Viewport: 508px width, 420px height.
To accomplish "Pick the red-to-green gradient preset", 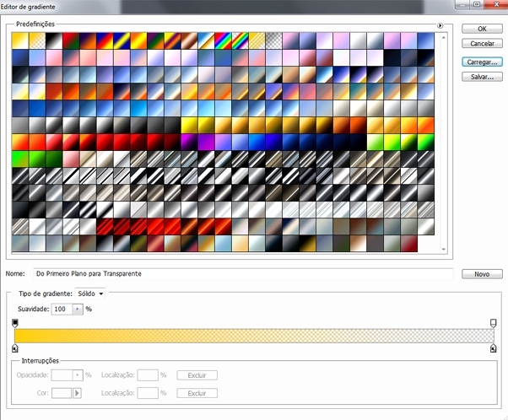I will [x=71, y=40].
